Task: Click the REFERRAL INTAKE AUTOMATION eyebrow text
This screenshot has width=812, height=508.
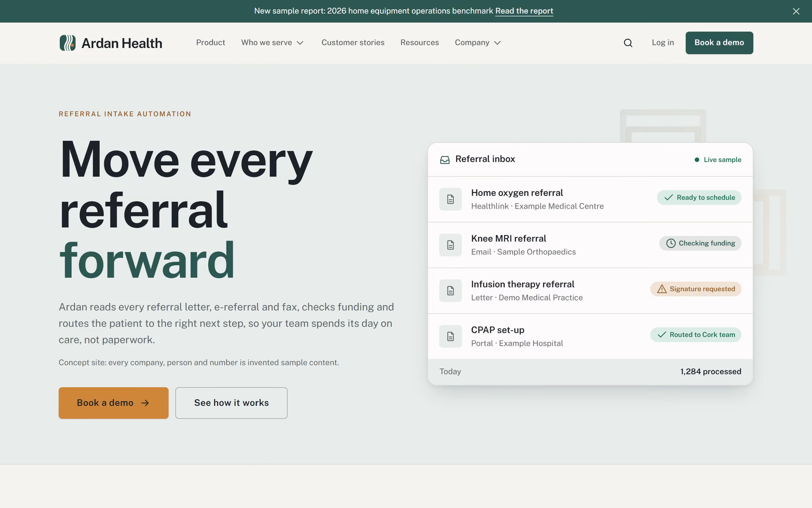Action: coord(125,114)
